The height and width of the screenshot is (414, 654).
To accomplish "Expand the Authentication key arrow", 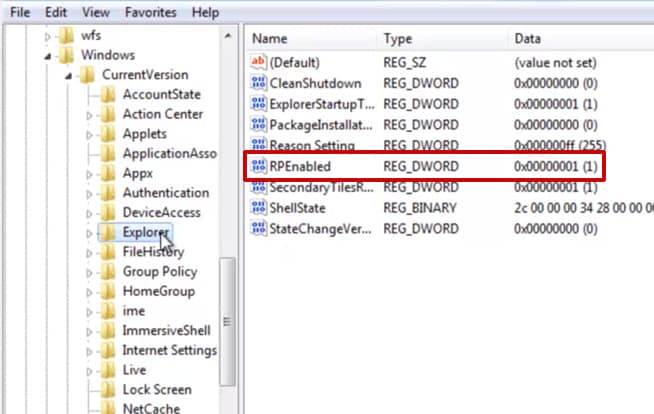I will point(89,193).
